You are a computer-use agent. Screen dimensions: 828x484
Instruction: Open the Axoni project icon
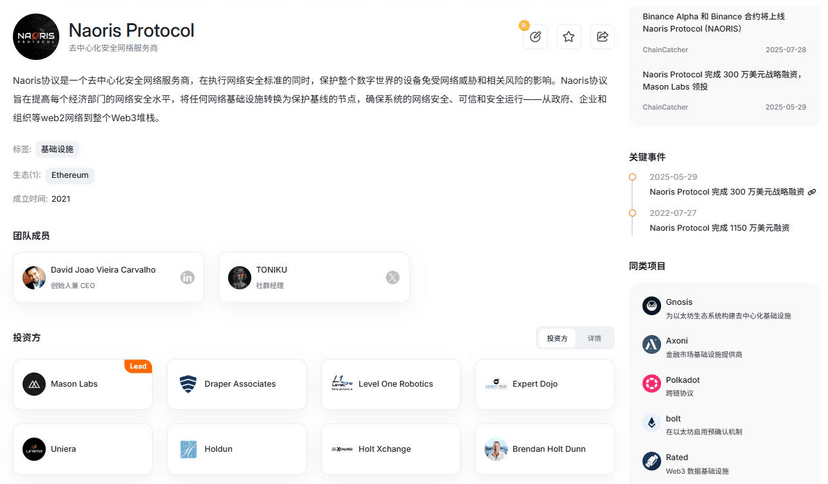coord(652,345)
